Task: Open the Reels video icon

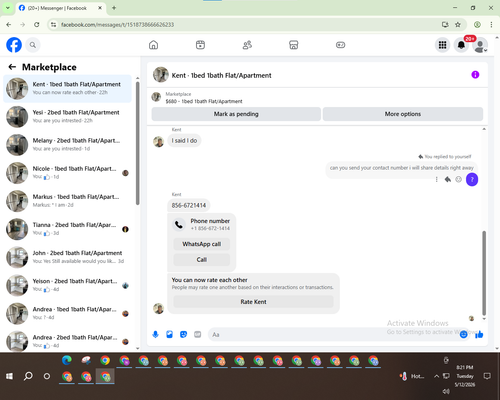Action: click(x=200, y=45)
